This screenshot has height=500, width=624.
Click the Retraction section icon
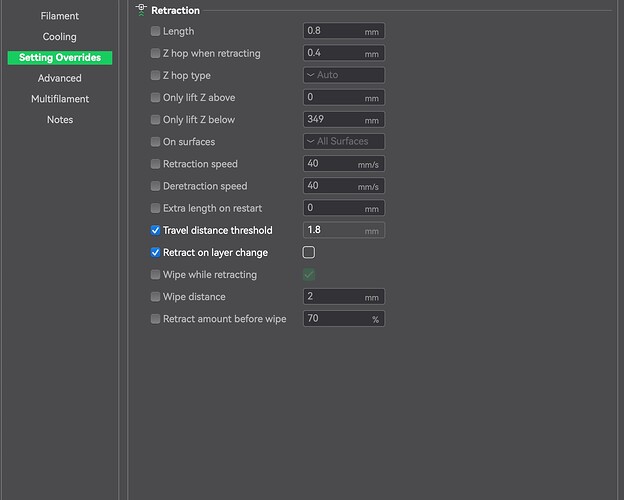(140, 10)
